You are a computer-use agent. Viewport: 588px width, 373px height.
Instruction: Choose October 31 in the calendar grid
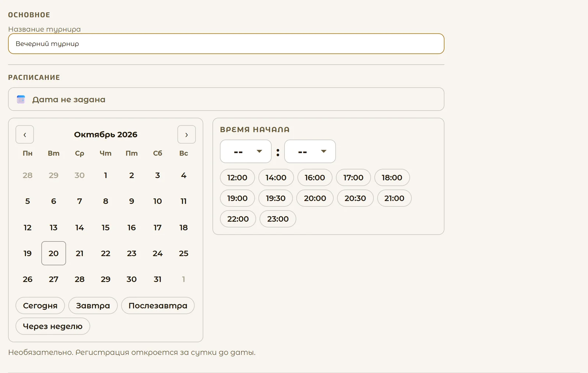(x=158, y=279)
